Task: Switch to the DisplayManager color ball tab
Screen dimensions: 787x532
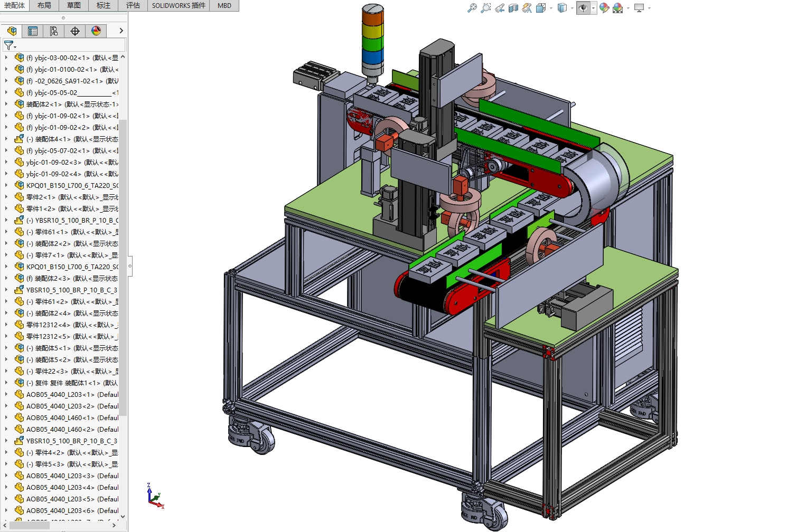Action: click(x=96, y=31)
